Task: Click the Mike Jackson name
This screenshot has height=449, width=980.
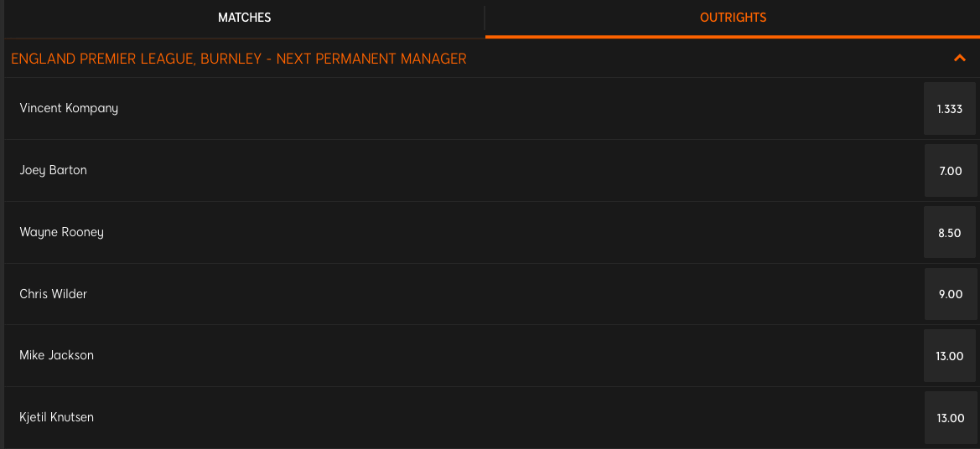Action: coord(56,355)
